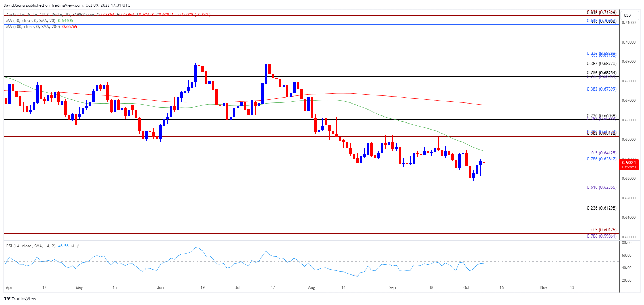Click the Jul label on the time axis
Viewport: 644px width, 305px height.
238,287
